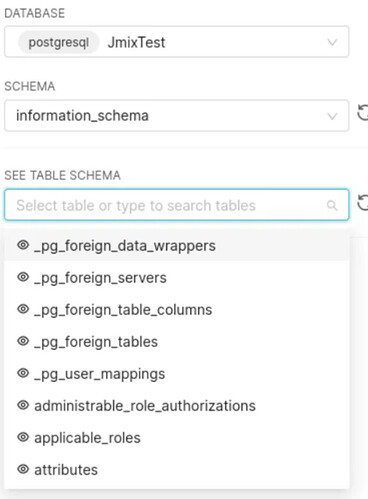368x499 pixels.
Task: Select applicable_roles table option
Action: coord(177,438)
